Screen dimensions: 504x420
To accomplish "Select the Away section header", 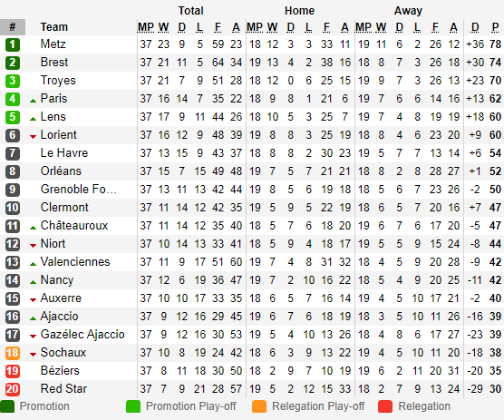I will click(x=408, y=11).
